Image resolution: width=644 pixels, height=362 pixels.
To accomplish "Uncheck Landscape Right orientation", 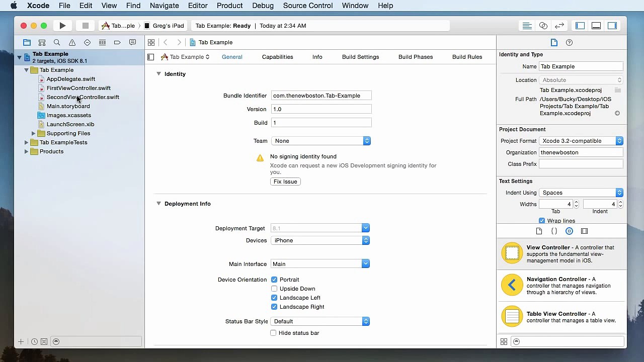I will coord(274,307).
